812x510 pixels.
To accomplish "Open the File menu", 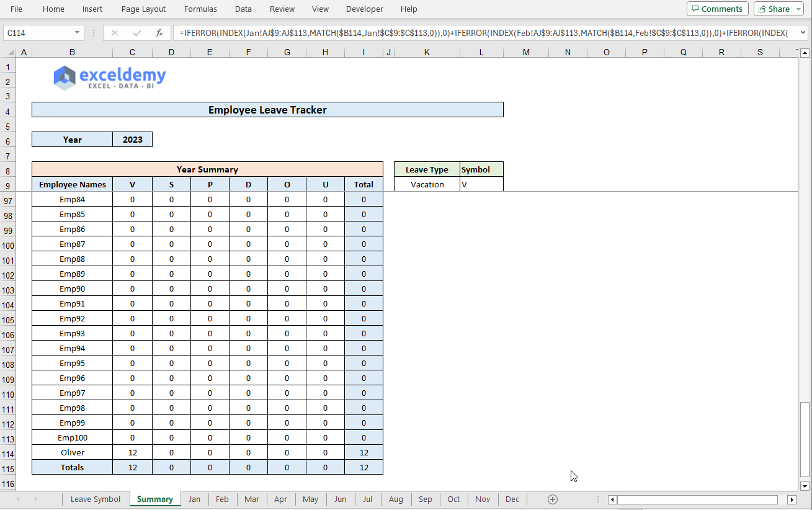I will [x=17, y=9].
